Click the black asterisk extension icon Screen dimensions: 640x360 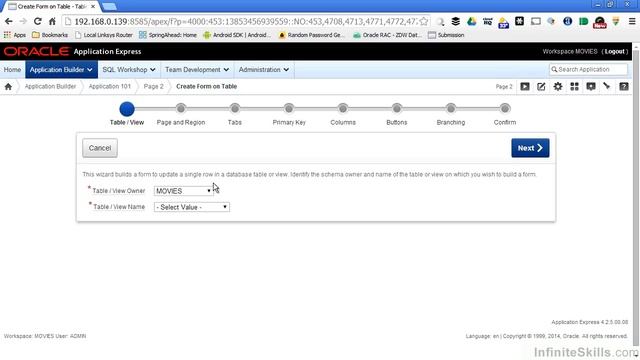519,21
